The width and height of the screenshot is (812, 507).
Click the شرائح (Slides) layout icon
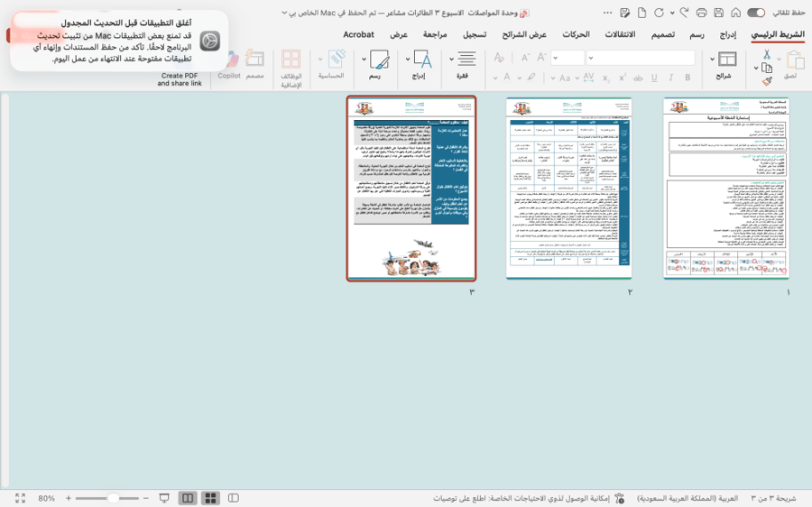tap(727, 59)
